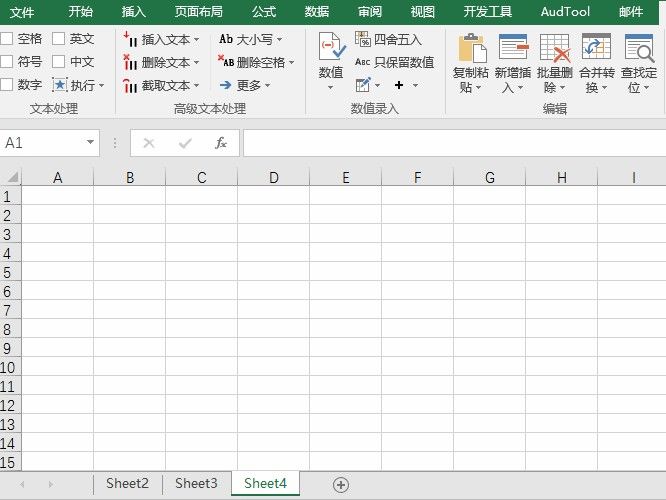666x500 pixels.
Task: Click the 删除文本 icon
Action: (x=130, y=62)
